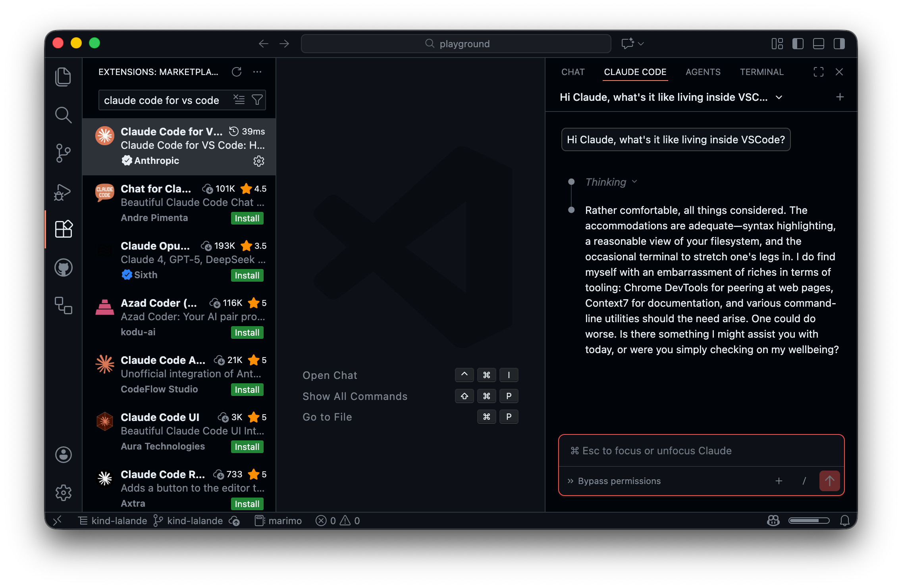902x588 pixels.
Task: Open gear settings for Claude Code extension
Action: point(259,161)
